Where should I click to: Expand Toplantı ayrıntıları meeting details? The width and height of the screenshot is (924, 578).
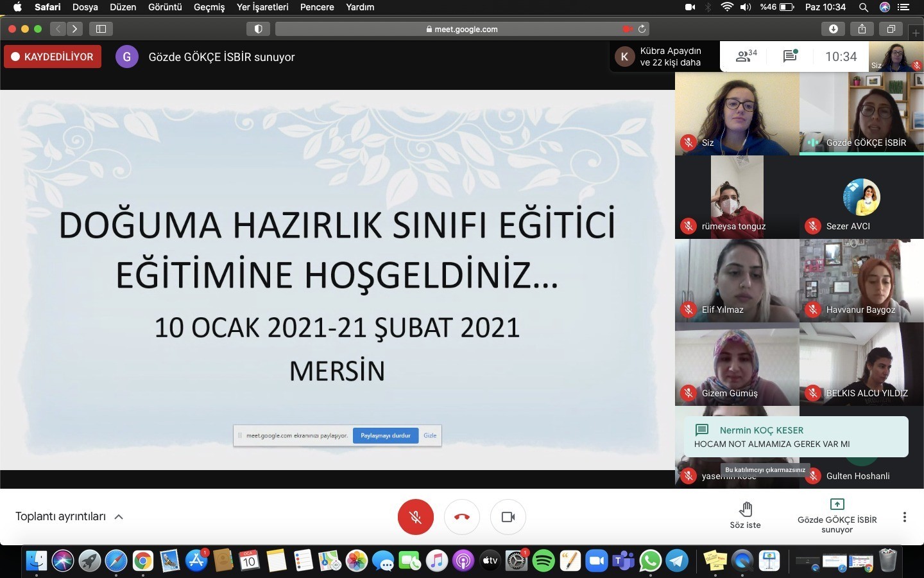(69, 517)
